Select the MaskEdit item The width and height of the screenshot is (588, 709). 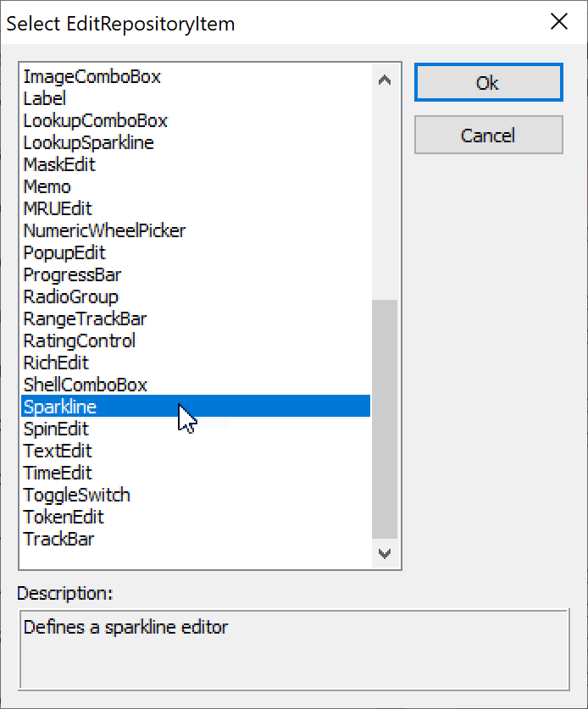[59, 164]
